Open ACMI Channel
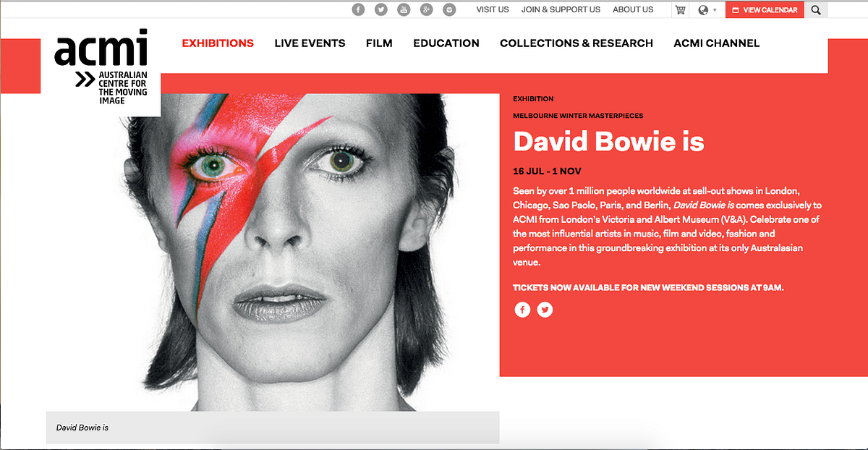The width and height of the screenshot is (868, 450). coord(717,43)
